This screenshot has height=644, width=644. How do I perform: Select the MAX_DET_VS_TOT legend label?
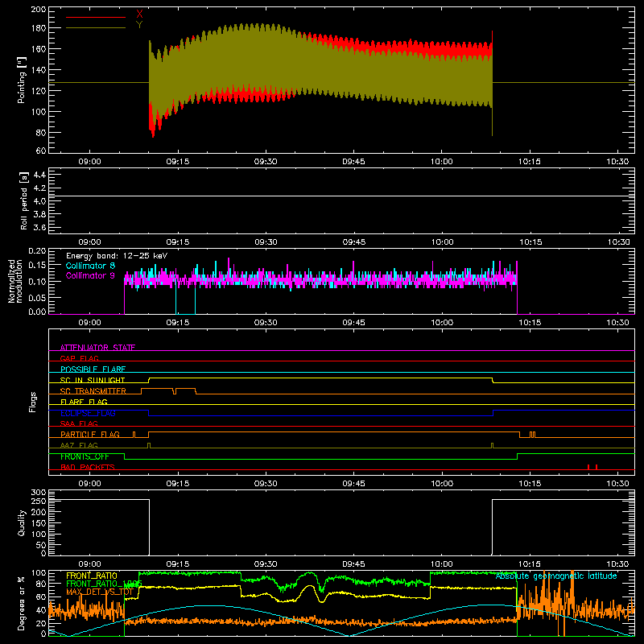(x=100, y=592)
